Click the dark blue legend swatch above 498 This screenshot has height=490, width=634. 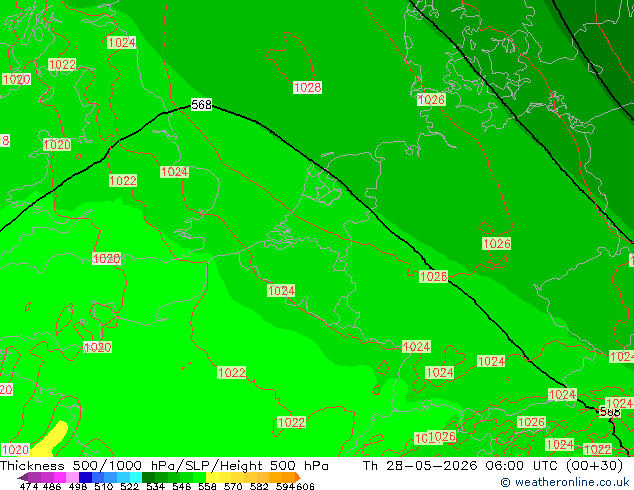pyautogui.click(x=85, y=477)
